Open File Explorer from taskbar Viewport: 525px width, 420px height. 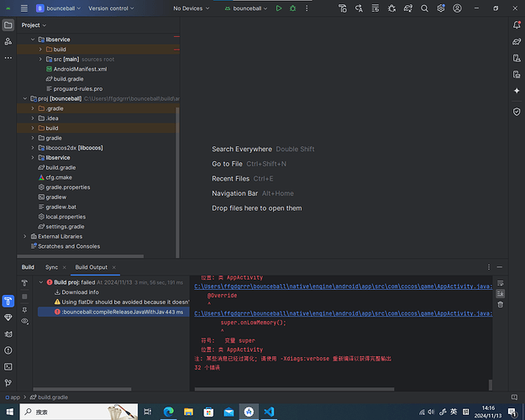click(x=188, y=412)
